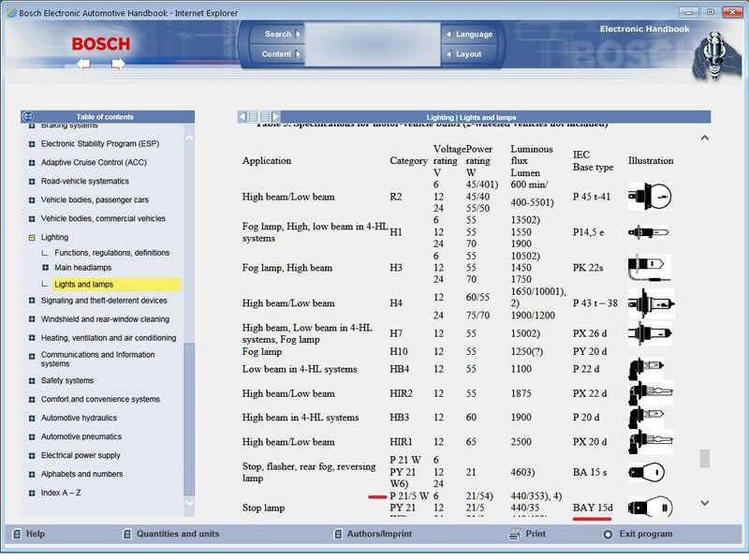Click the Internet Explorer title bar icon
Screen dimensions: 749x560
(11, 13)
